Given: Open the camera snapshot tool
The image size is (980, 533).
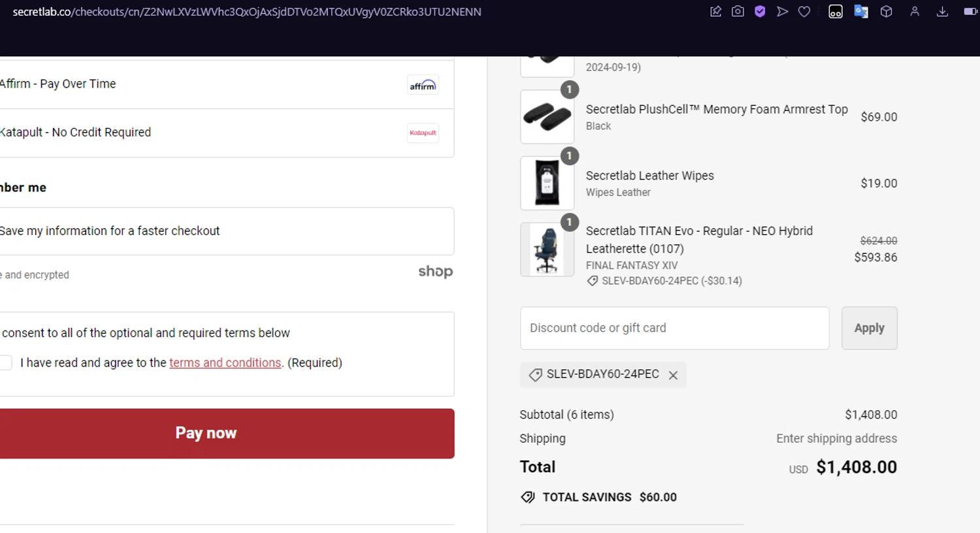Looking at the screenshot, I should point(738,12).
